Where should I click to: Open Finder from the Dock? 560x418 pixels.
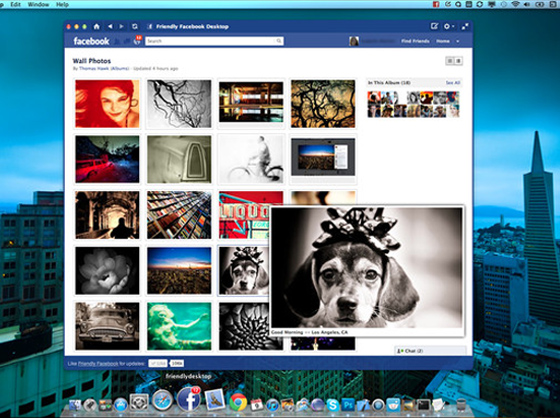[x=75, y=405]
